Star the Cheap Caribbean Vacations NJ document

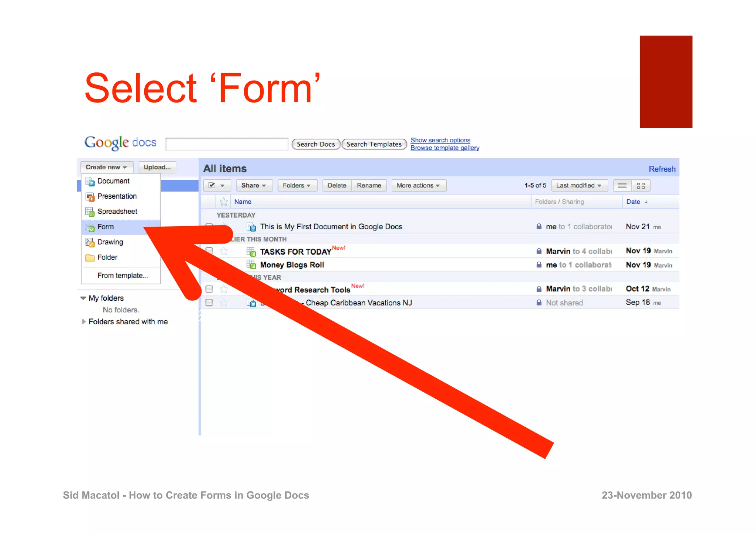click(224, 303)
